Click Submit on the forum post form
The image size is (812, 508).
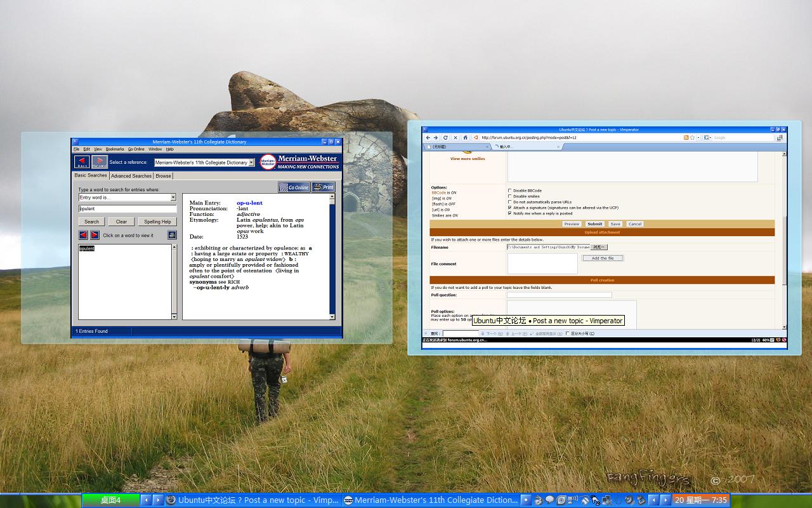coord(594,224)
